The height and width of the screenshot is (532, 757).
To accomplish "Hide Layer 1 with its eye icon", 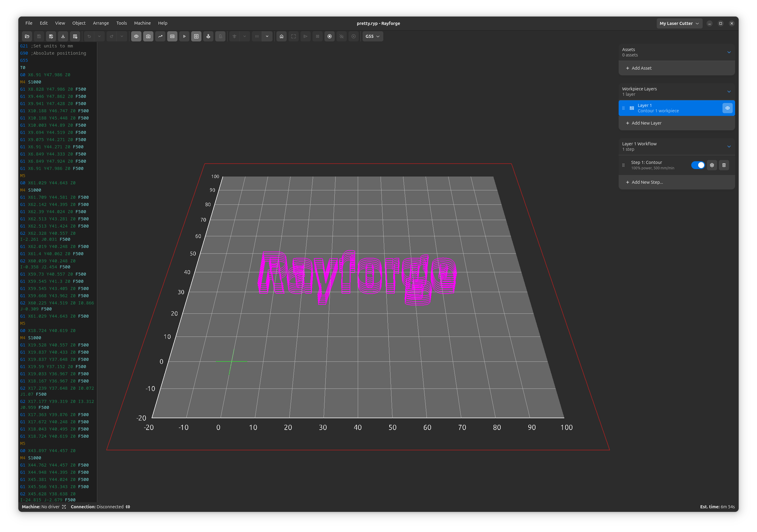I will 727,108.
